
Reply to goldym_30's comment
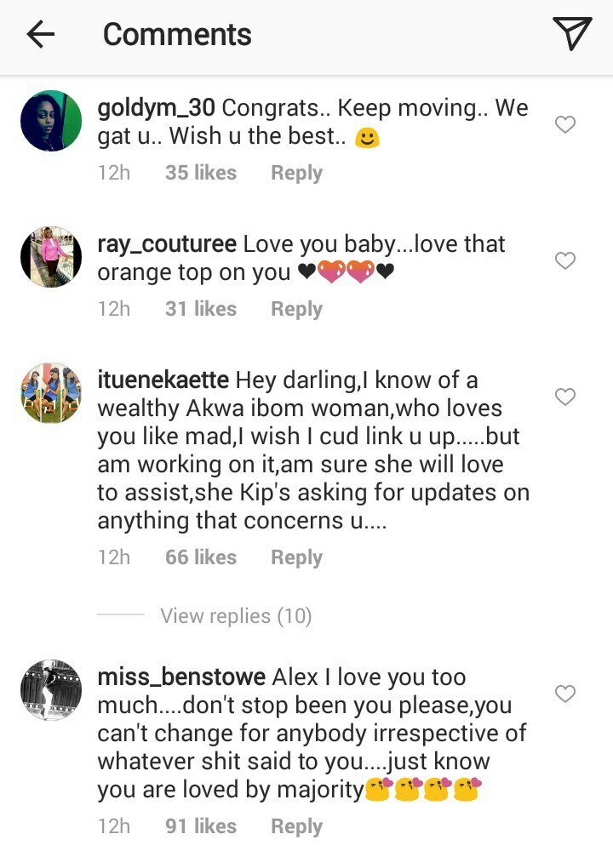coord(296,173)
